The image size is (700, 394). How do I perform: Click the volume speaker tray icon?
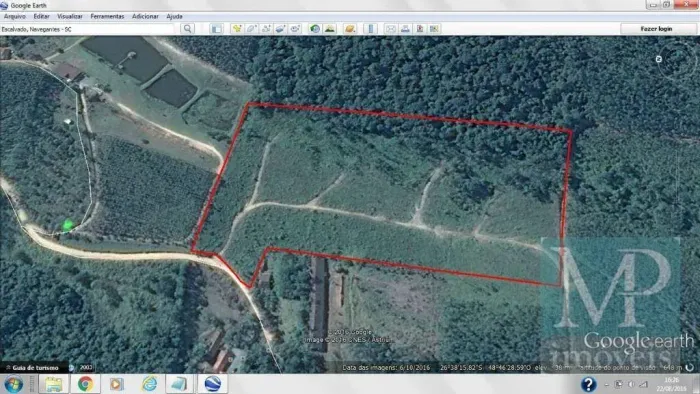(631, 384)
